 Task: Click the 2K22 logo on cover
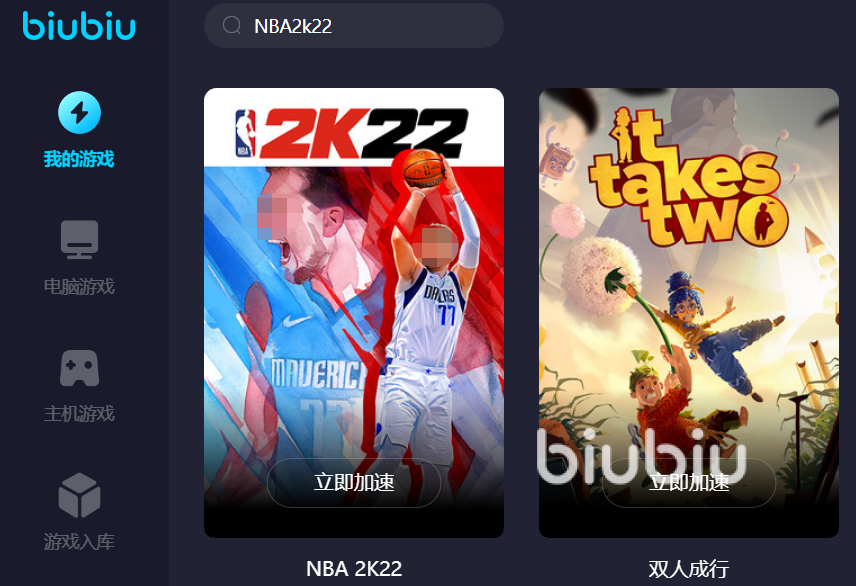click(x=352, y=134)
